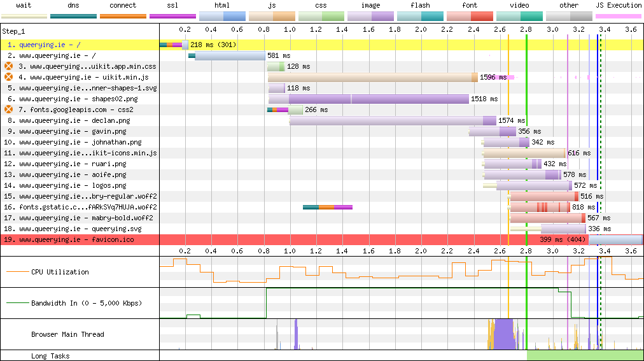Click the Step_1 header label
This screenshot has width=644, height=361.
click(x=13, y=31)
